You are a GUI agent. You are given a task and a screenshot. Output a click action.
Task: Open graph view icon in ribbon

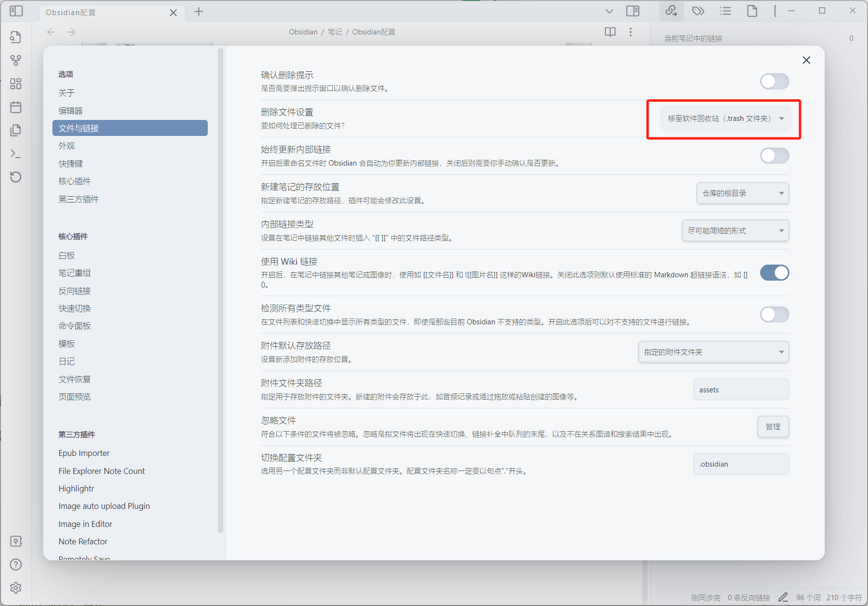16,60
